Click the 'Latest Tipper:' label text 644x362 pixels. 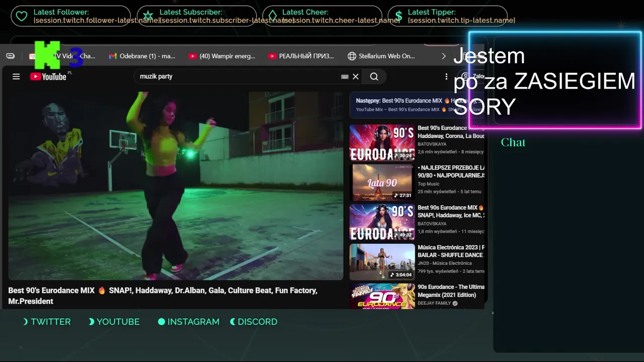click(432, 12)
